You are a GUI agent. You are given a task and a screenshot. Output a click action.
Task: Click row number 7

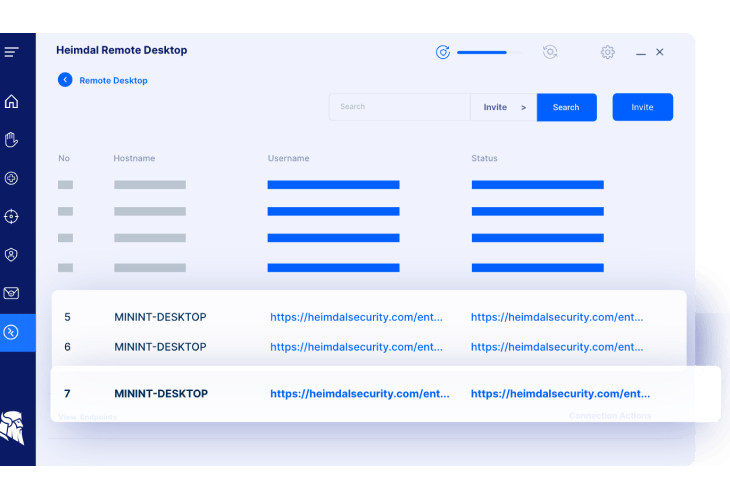click(68, 394)
